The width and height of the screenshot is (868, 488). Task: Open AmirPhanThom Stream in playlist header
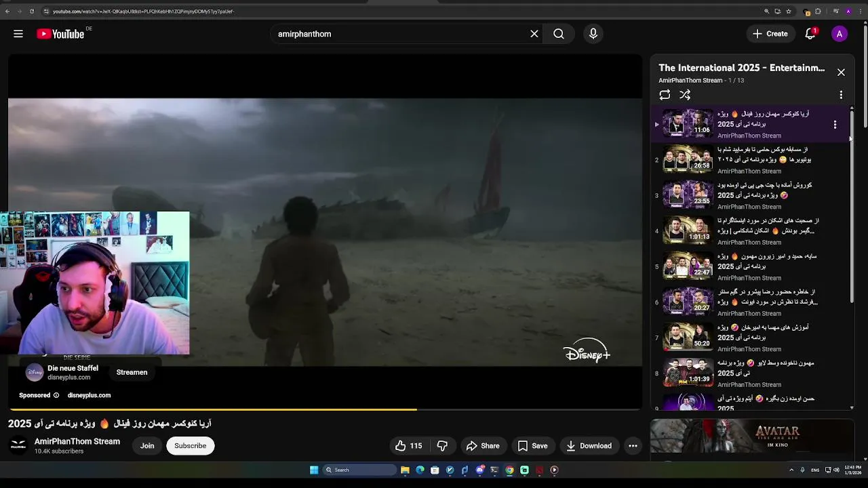[690, 81]
